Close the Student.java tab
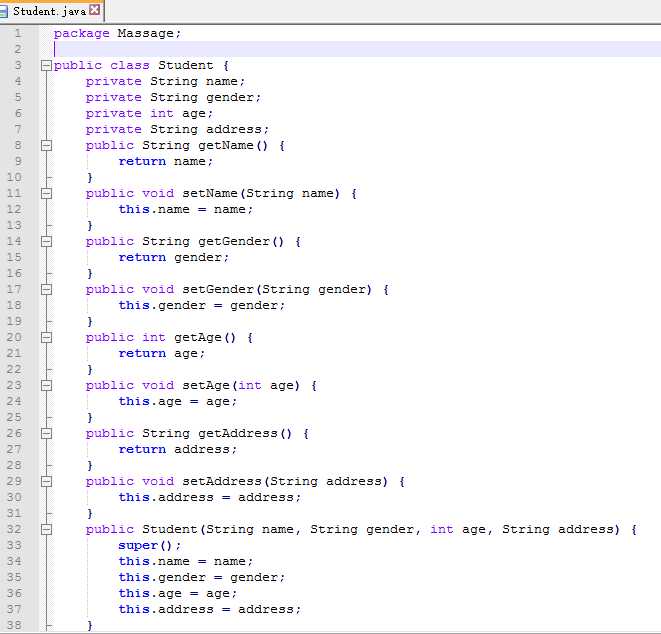This screenshot has width=661, height=634. pyautogui.click(x=95, y=10)
